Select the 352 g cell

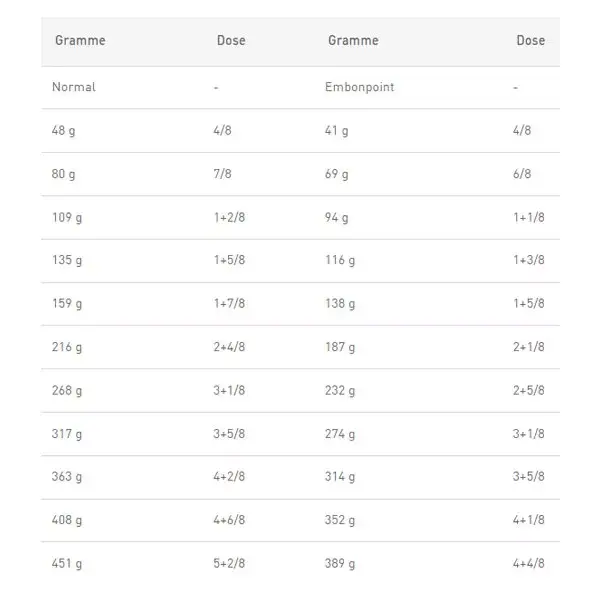click(340, 520)
